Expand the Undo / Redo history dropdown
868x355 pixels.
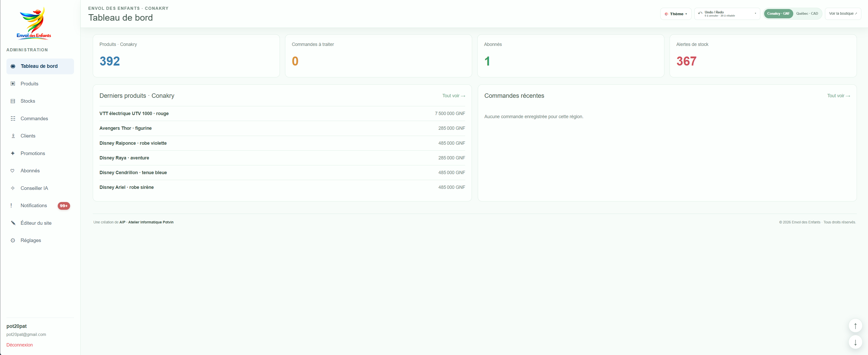coord(727,13)
